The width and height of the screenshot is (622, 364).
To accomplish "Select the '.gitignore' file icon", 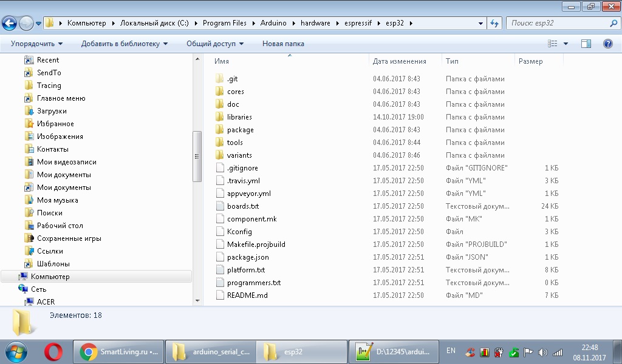I will (220, 167).
